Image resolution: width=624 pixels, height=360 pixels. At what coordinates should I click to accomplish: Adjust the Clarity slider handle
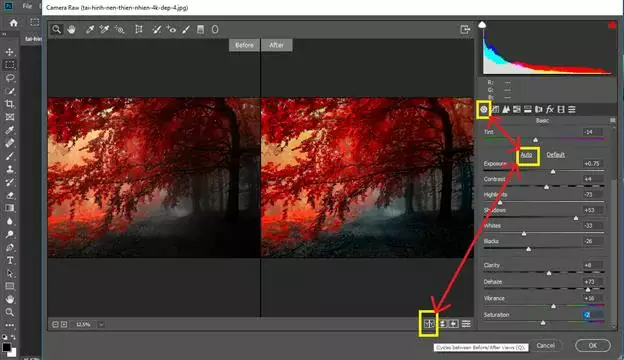pyautogui.click(x=549, y=273)
